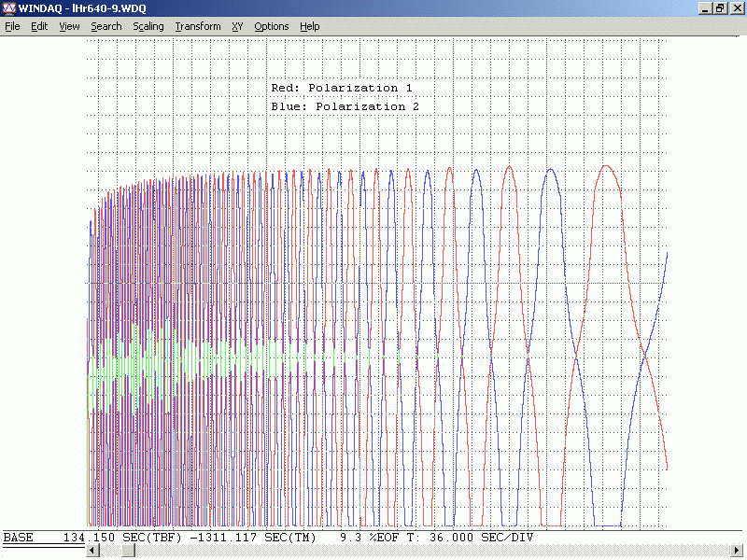Open the Edit menu
This screenshot has height=560, width=747.
39,26
